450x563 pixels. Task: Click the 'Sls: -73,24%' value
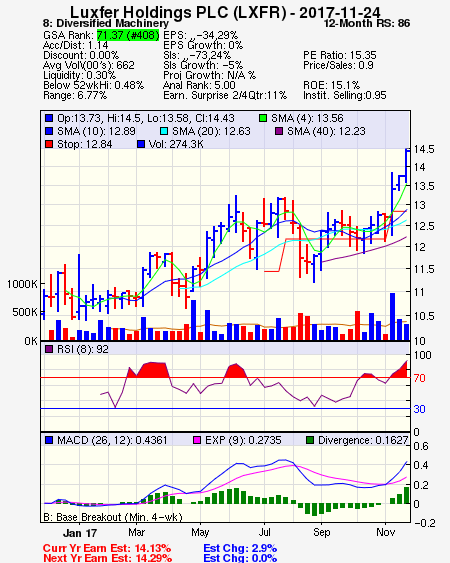[x=197, y=55]
